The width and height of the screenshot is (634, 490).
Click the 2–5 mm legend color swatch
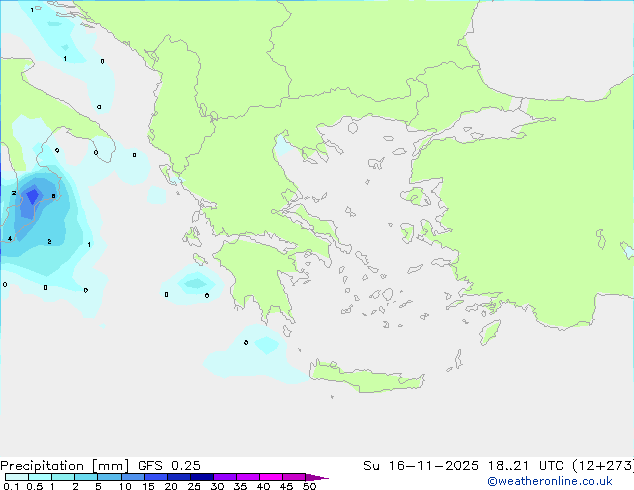pyautogui.click(x=86, y=477)
